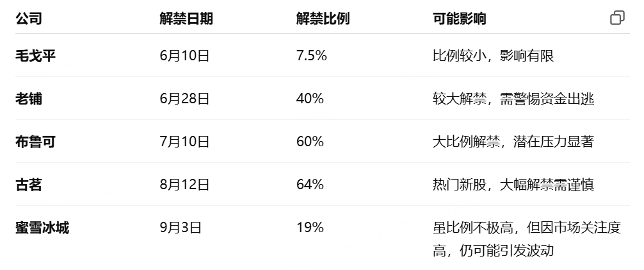Click the 7月10日 date cell
644x270 pixels.
(x=184, y=142)
